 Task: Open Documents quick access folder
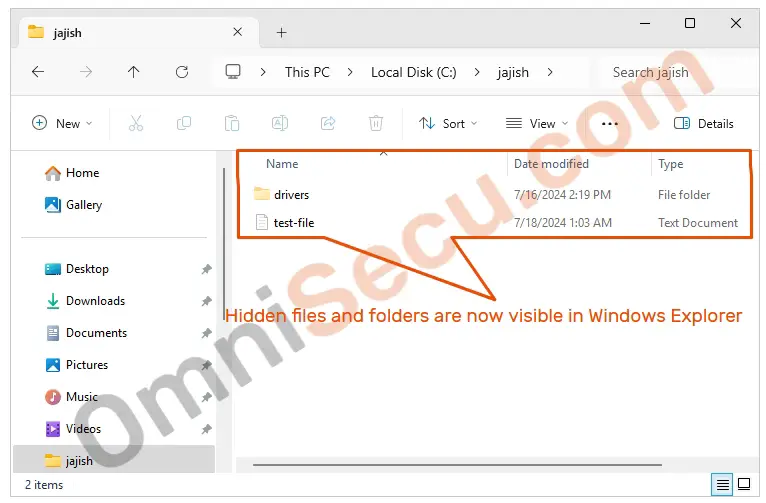tap(86, 333)
